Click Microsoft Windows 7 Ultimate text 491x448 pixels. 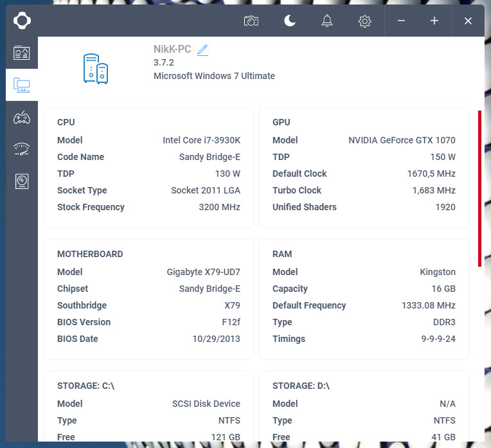[214, 76]
